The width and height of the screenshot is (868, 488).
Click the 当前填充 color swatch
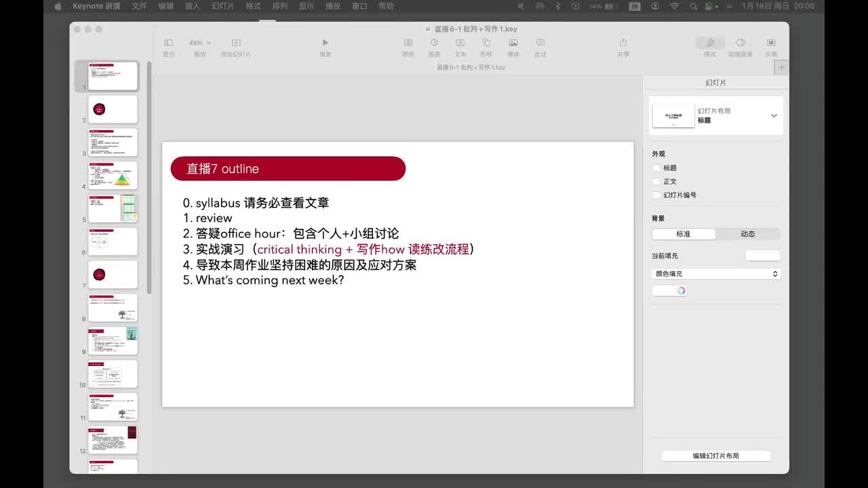(x=762, y=256)
